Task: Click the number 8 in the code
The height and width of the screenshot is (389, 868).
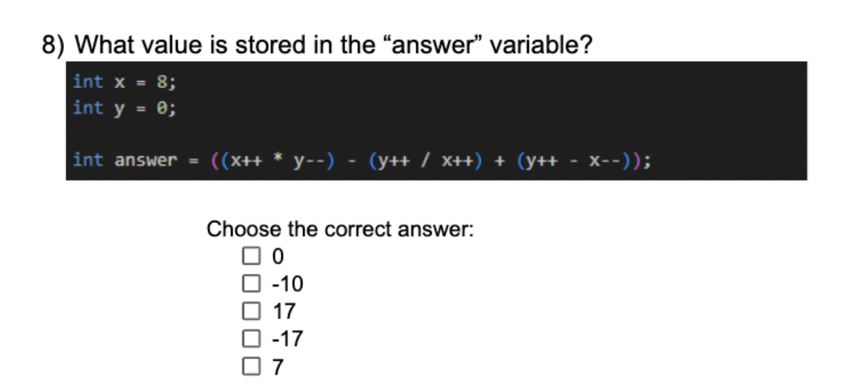Action: pos(161,82)
